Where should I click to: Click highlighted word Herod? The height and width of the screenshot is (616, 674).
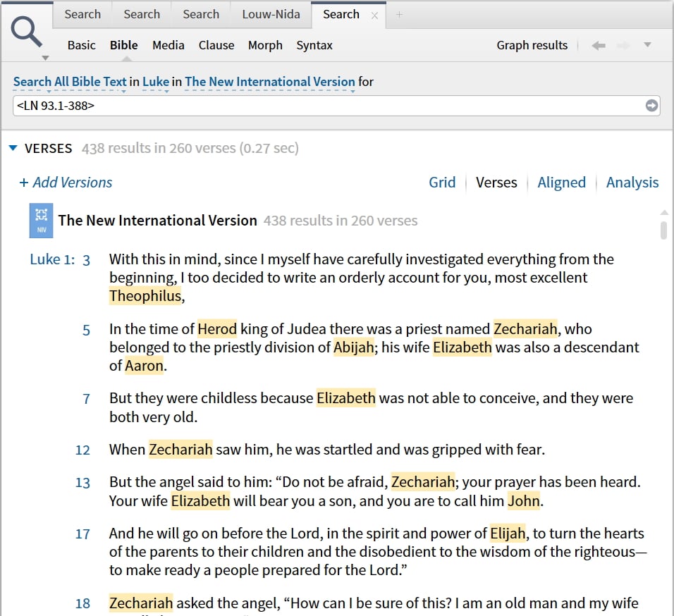click(x=217, y=329)
